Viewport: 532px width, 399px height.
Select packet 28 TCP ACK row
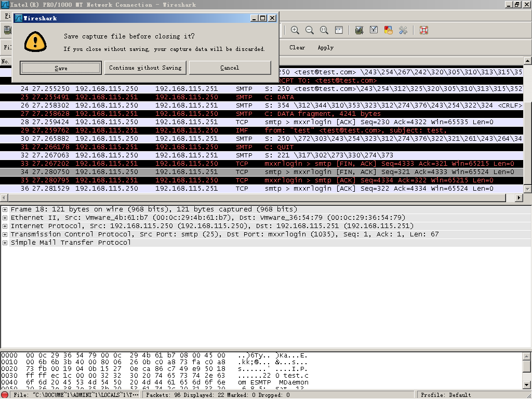coord(262,122)
